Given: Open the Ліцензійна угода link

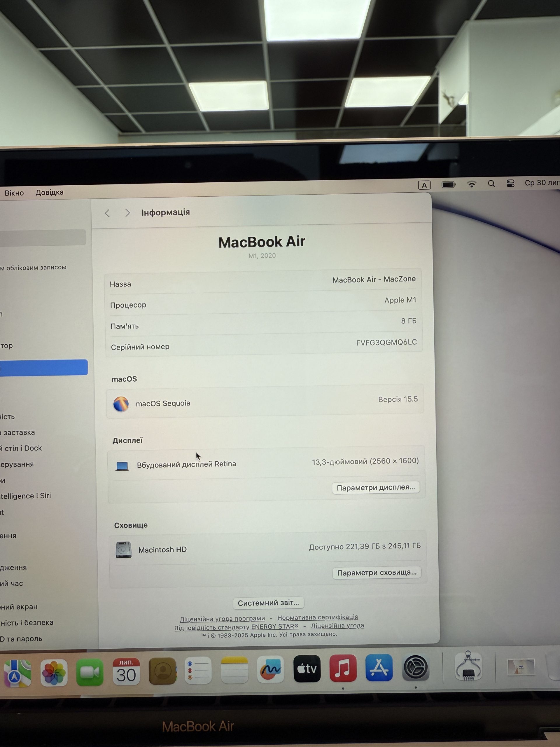Looking at the screenshot, I should tap(337, 625).
